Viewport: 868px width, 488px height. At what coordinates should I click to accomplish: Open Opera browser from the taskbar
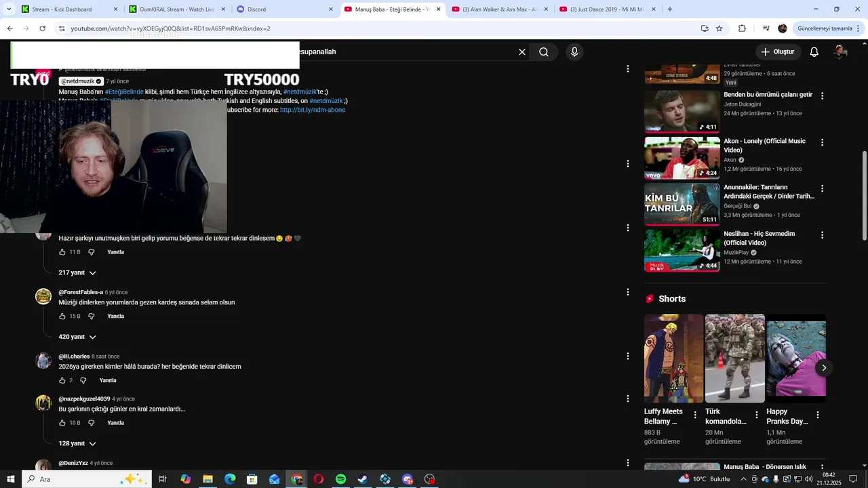[x=319, y=479]
